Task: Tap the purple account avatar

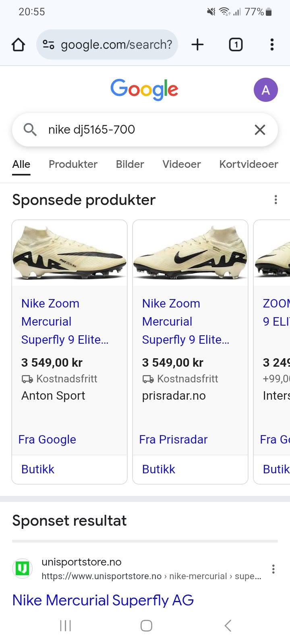Action: (265, 90)
